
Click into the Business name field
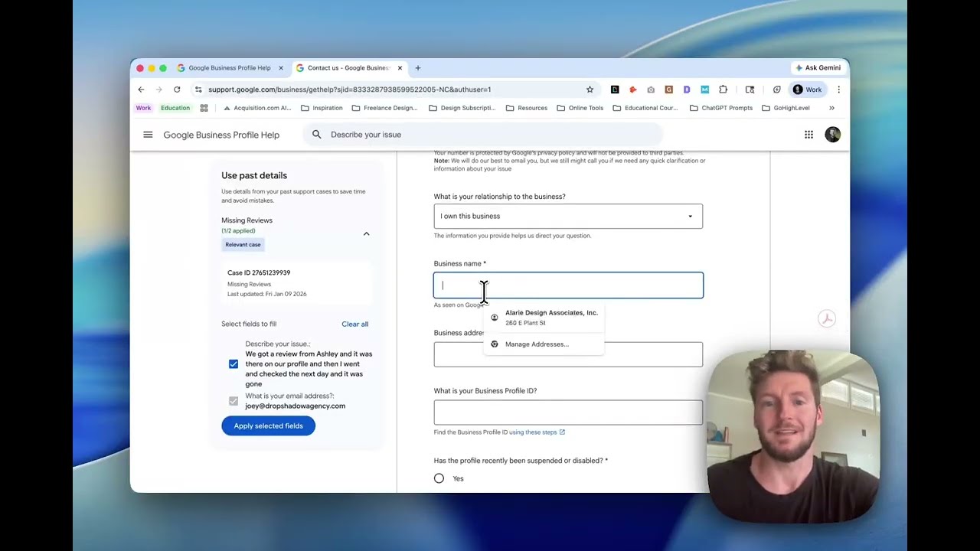click(568, 285)
